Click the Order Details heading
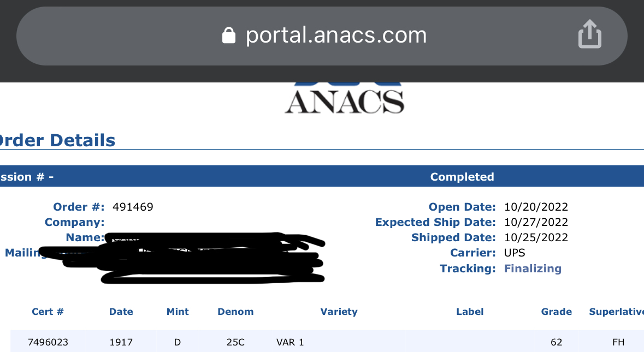 (x=57, y=140)
